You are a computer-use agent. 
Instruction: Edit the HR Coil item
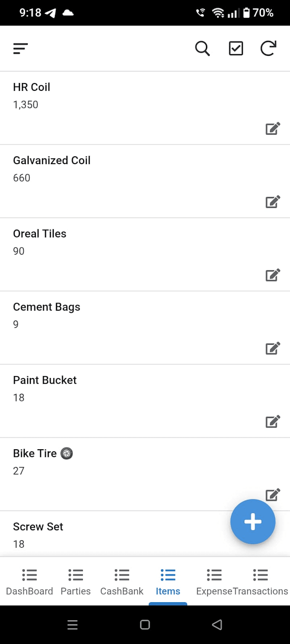(x=273, y=128)
